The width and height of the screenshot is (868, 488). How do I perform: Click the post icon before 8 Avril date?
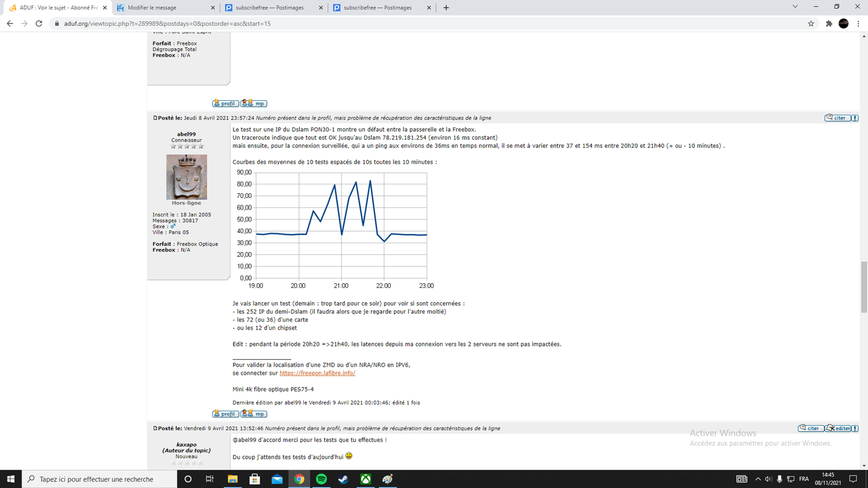[155, 118]
